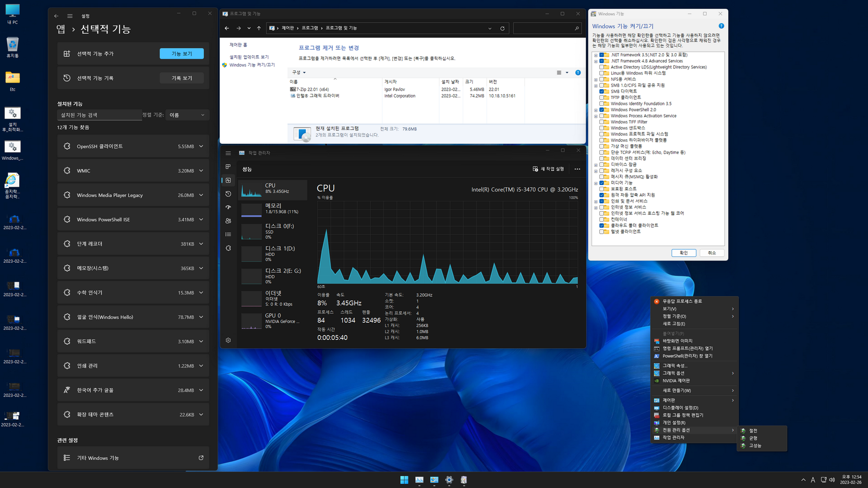
Task: Enable Telnet client checkbox
Action: tap(601, 231)
